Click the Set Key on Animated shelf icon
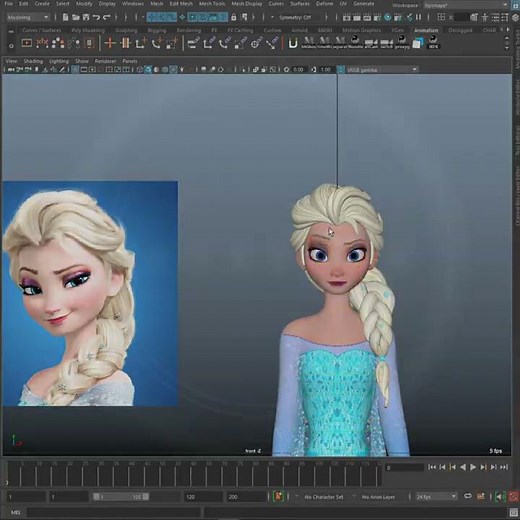This screenshot has height=520, width=520. (x=125, y=43)
